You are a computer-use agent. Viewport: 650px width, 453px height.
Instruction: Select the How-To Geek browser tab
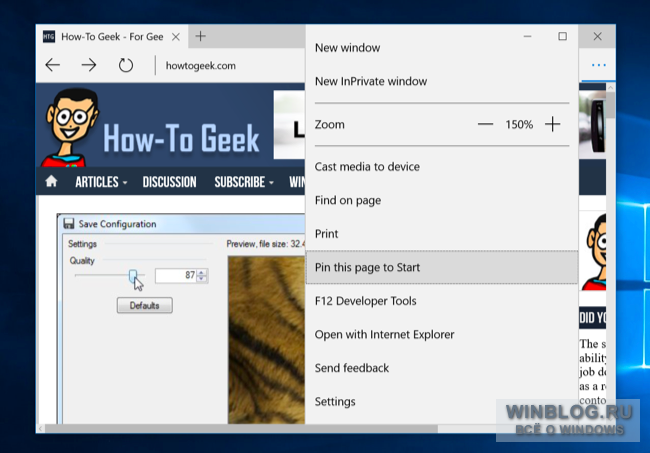coord(112,37)
